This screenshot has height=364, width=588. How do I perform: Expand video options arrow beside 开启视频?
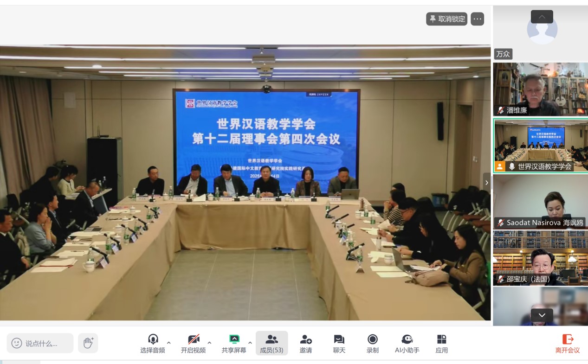[x=209, y=343]
